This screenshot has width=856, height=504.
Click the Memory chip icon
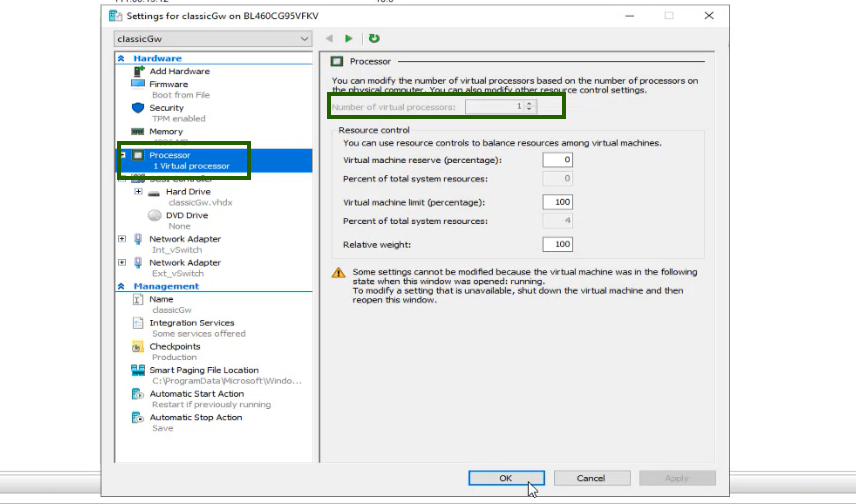pos(138,132)
